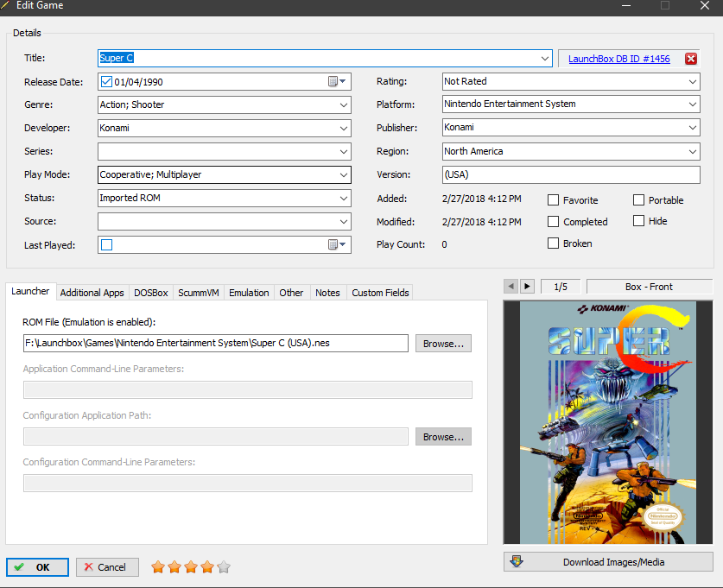This screenshot has width=723, height=588.
Task: Click the Box - Front image type label
Action: [x=650, y=286]
